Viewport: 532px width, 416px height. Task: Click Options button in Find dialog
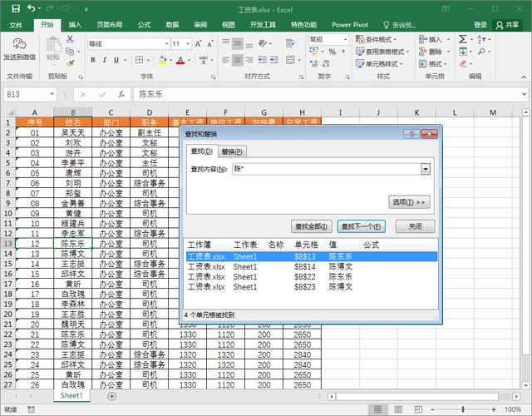click(x=409, y=202)
